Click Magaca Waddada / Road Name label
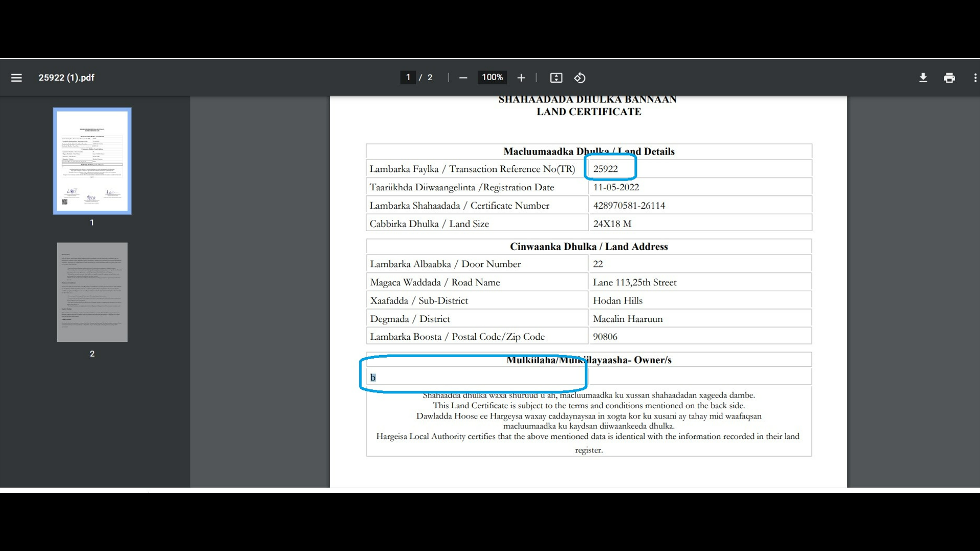This screenshot has height=551, width=980. coord(435,283)
